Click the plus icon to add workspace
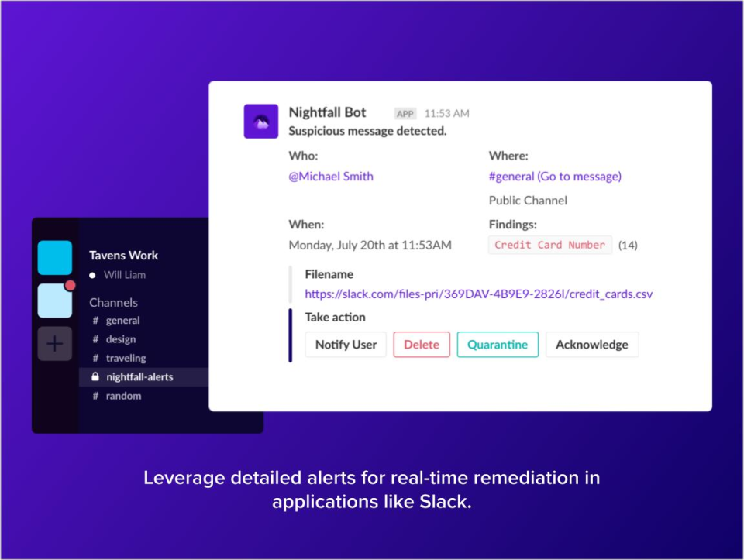Screen dimensions: 744x560 (x=54, y=344)
